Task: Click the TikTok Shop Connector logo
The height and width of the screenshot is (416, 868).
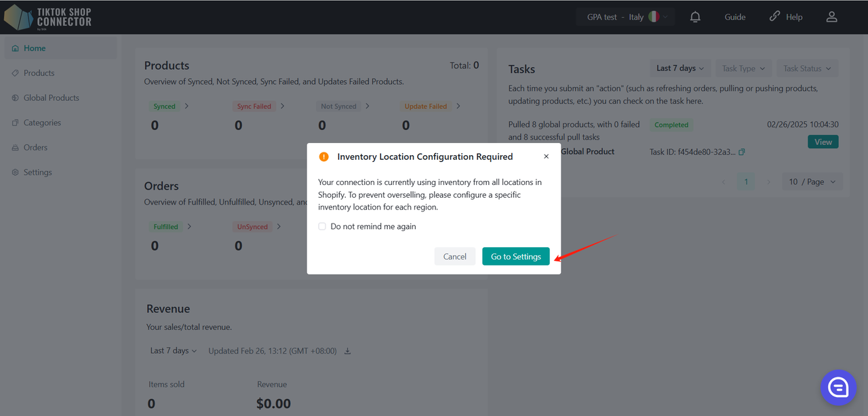Action: 47,17
